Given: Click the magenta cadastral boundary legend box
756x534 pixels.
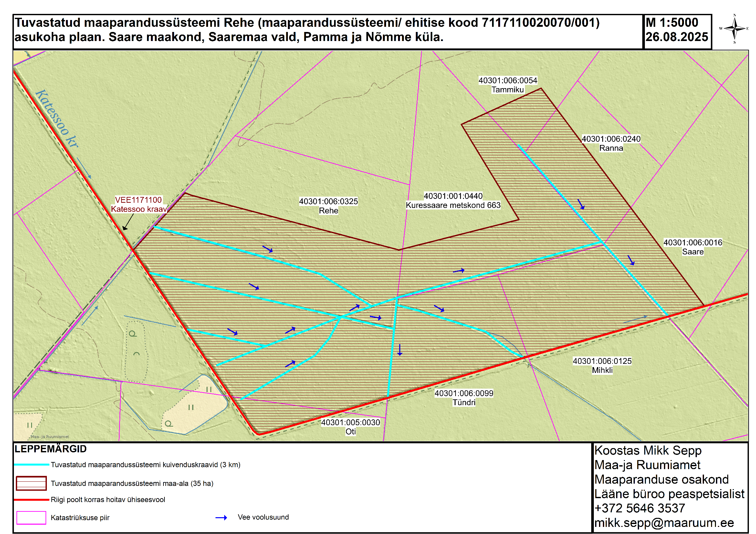Looking at the screenshot, I should click(31, 518).
